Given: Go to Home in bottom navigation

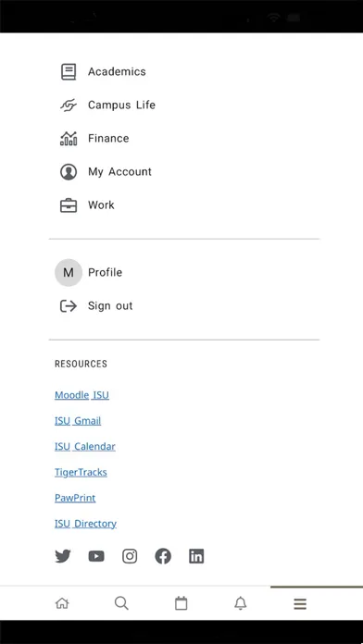Looking at the screenshot, I should (x=62, y=603).
